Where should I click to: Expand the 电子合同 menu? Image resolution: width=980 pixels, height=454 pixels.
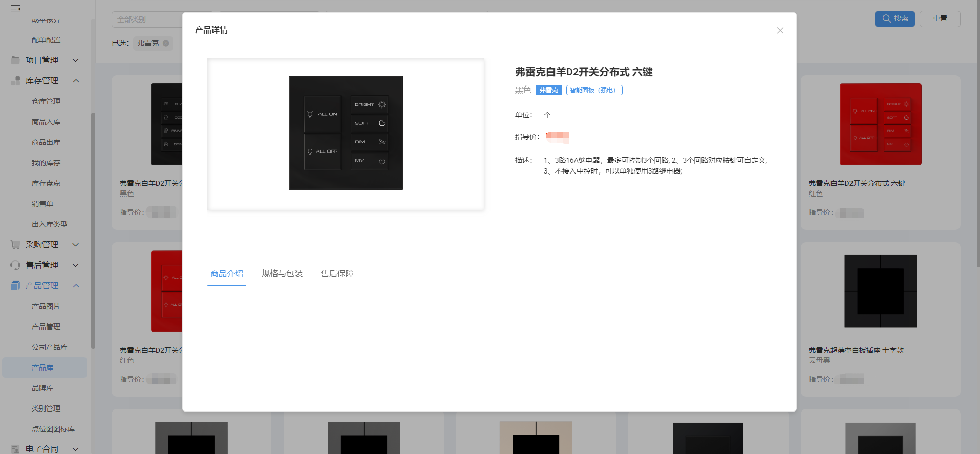[76, 449]
